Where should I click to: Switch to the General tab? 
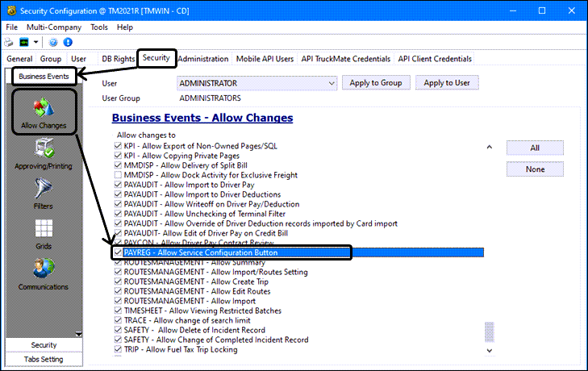pyautogui.click(x=19, y=59)
